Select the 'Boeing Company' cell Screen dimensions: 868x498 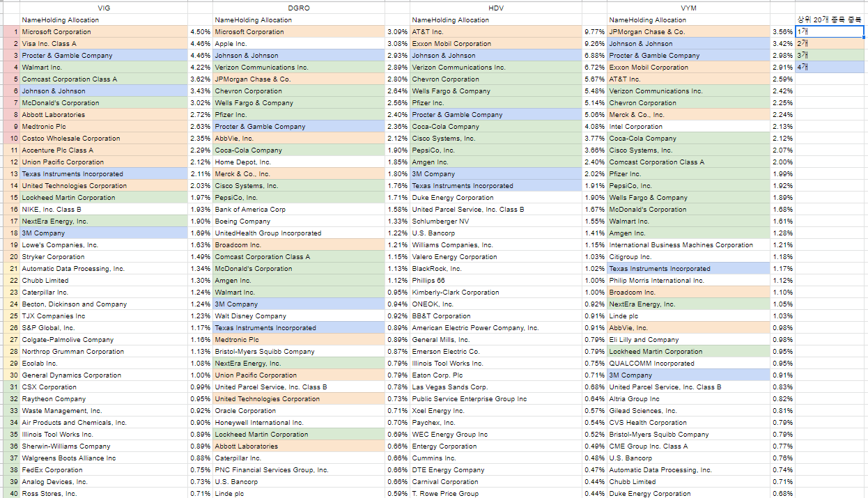pyautogui.click(x=299, y=221)
